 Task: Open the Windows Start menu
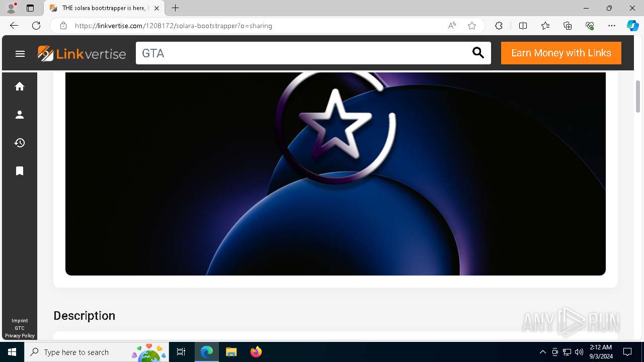(12, 352)
